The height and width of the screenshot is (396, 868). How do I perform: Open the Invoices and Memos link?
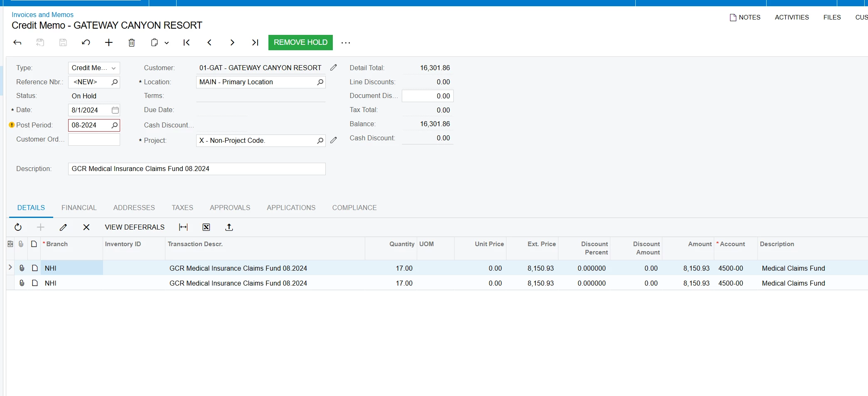tap(42, 15)
